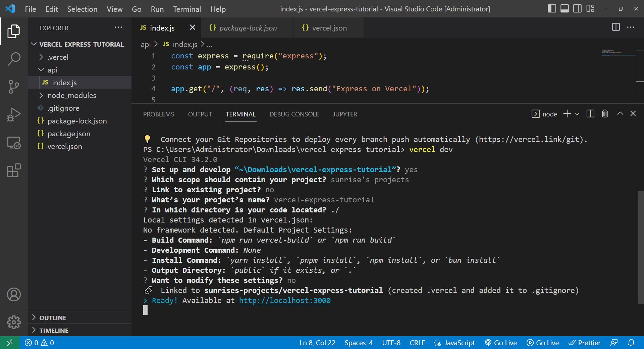Expand the .vercel folder

click(x=79, y=57)
